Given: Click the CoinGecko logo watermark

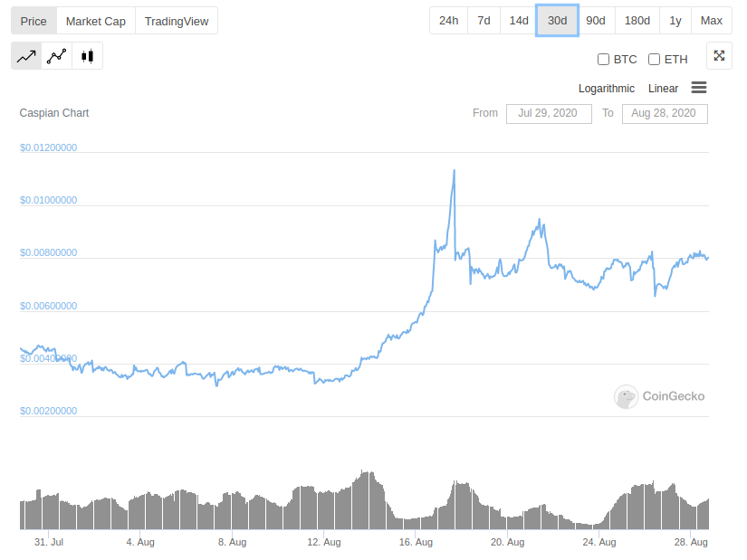Looking at the screenshot, I should (x=659, y=396).
